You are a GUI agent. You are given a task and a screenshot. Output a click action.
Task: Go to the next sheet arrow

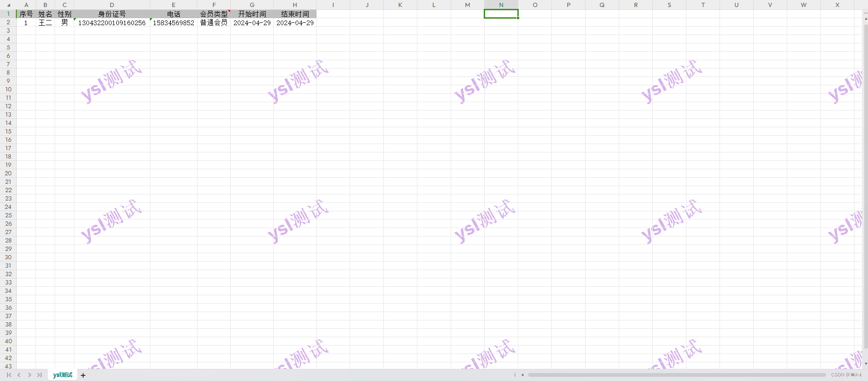29,375
